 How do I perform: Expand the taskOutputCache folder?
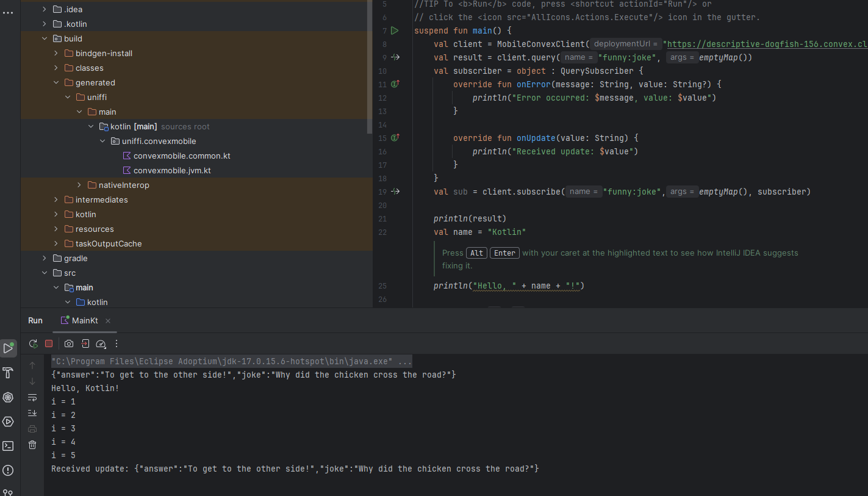(x=56, y=243)
